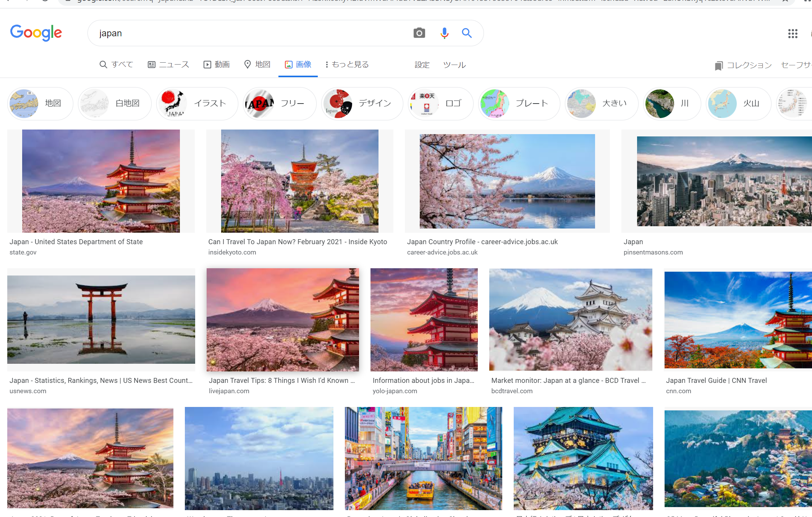Click the blue magnifier search button
Image resolution: width=812 pixels, height=517 pixels.
466,33
